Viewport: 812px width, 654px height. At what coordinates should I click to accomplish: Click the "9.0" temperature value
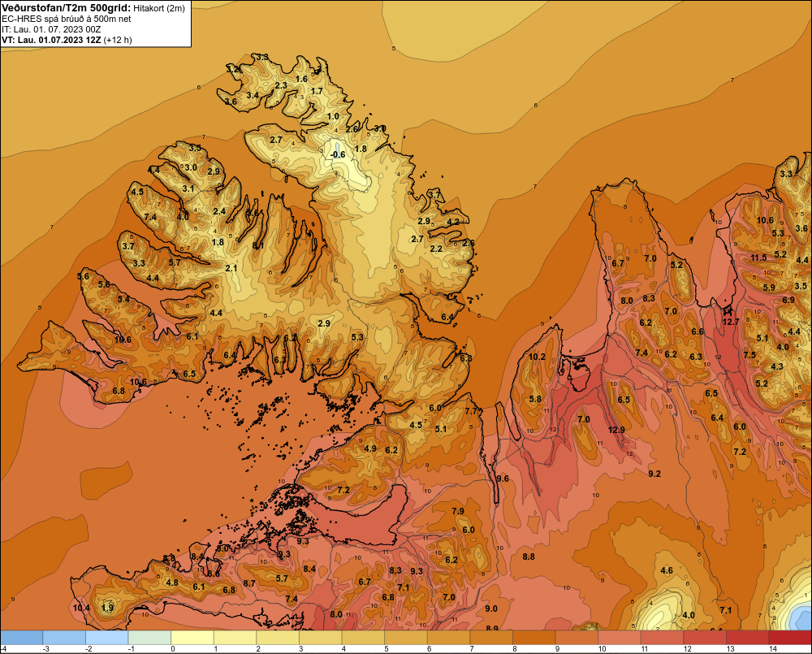click(x=491, y=609)
